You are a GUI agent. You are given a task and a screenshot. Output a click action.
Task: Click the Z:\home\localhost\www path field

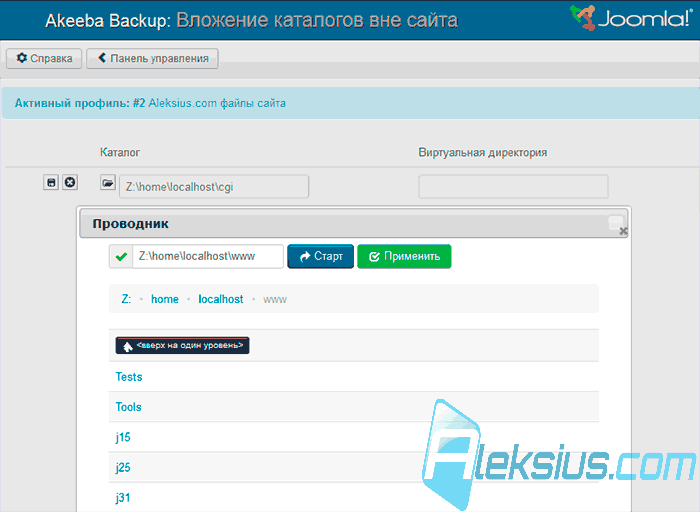point(208,257)
